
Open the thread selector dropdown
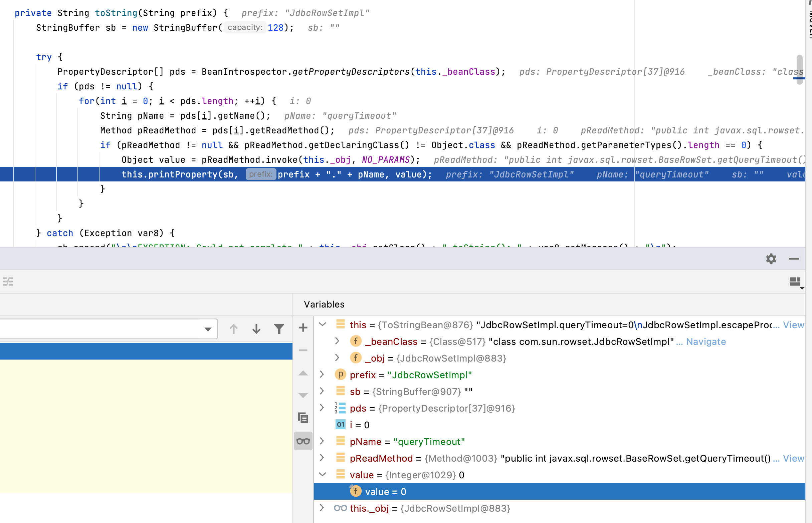click(208, 329)
